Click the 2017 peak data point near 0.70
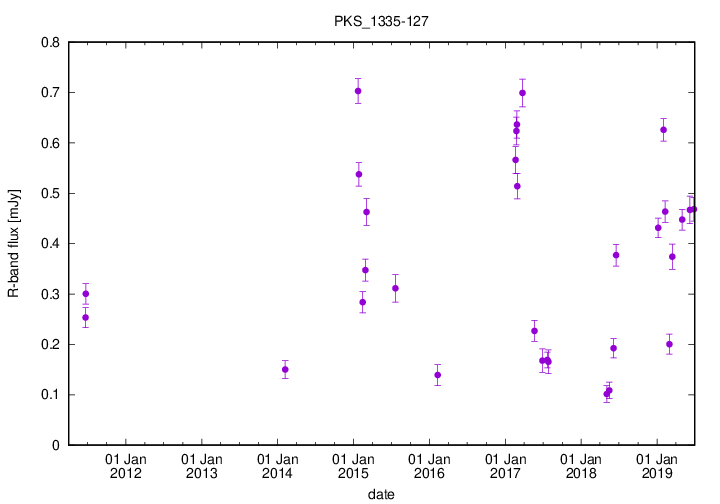The height and width of the screenshot is (504, 720). tap(522, 93)
